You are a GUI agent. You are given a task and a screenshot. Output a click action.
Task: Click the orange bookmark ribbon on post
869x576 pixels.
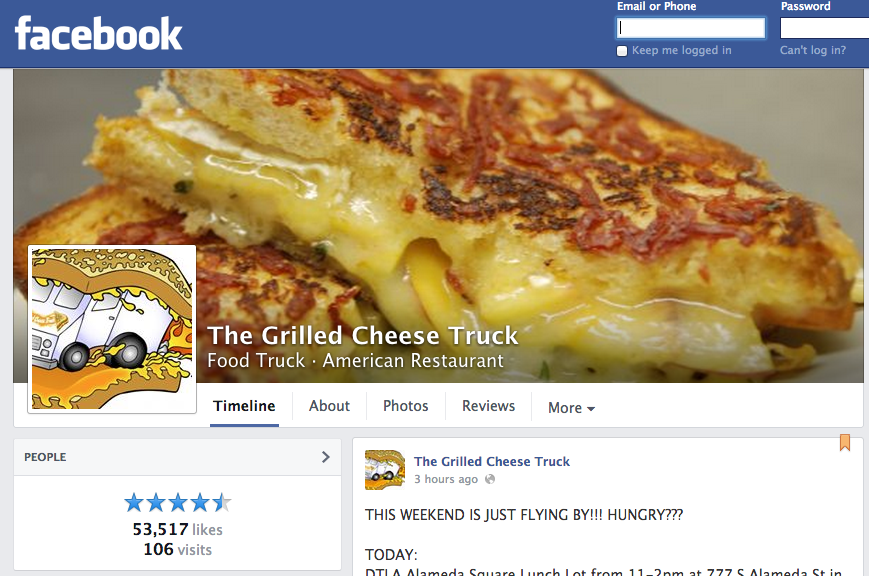coord(845,442)
